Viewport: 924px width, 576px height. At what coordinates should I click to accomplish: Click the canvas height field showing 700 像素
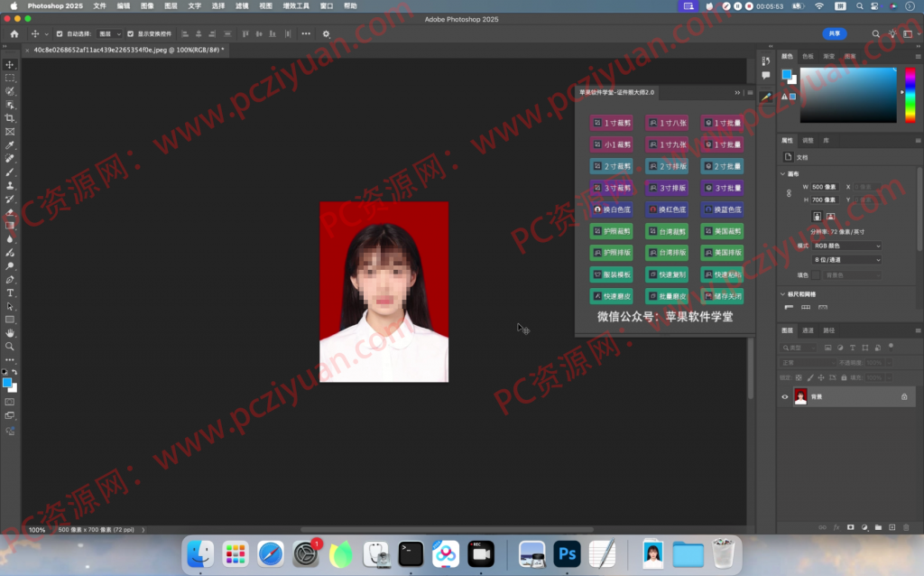point(824,200)
